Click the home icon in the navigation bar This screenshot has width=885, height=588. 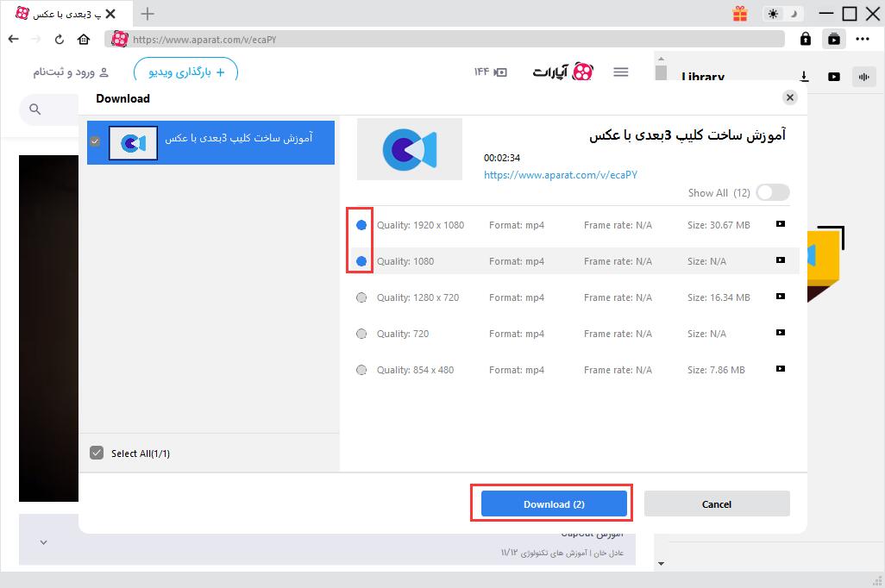pos(84,39)
